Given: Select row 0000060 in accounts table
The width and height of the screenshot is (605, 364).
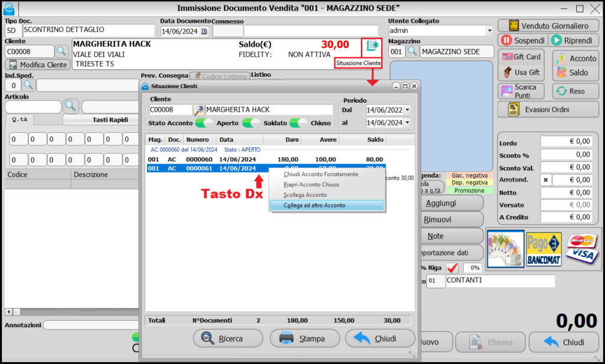Looking at the screenshot, I should click(x=266, y=160).
